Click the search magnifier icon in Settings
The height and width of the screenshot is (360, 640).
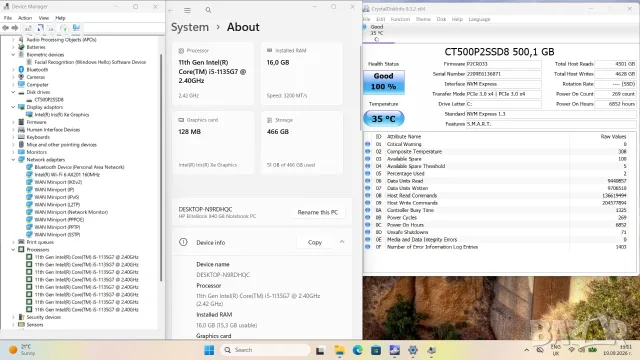208,10
